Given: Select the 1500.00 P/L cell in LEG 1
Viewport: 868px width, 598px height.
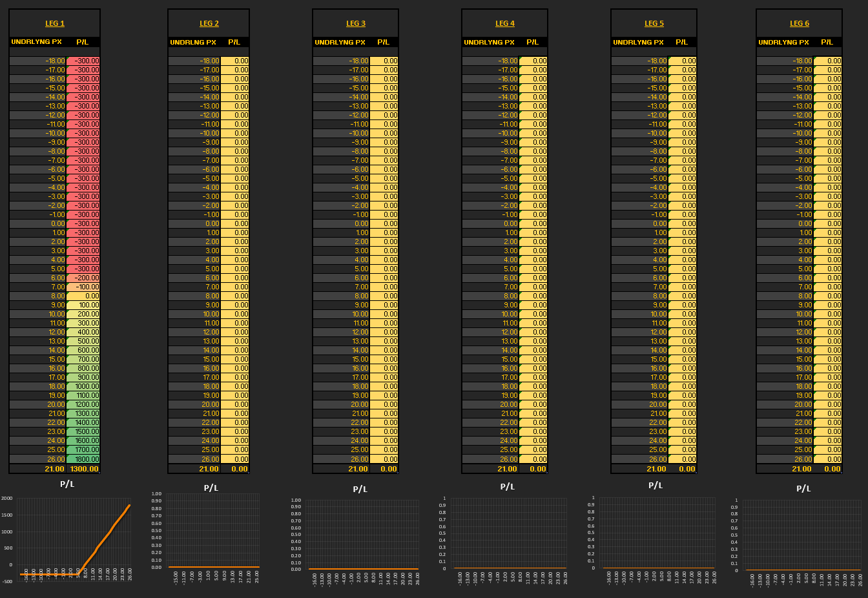Looking at the screenshot, I should [x=83, y=431].
